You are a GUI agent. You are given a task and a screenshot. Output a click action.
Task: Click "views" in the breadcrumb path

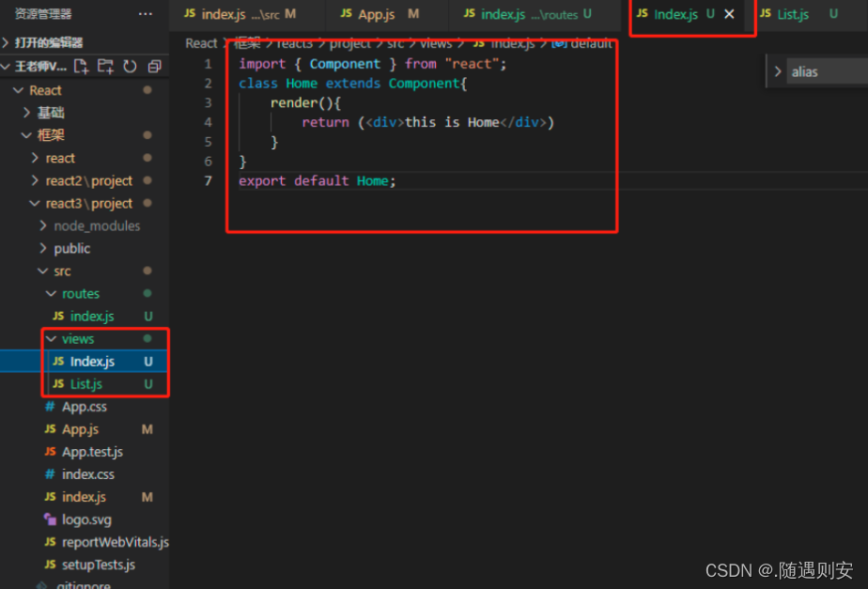click(x=436, y=43)
